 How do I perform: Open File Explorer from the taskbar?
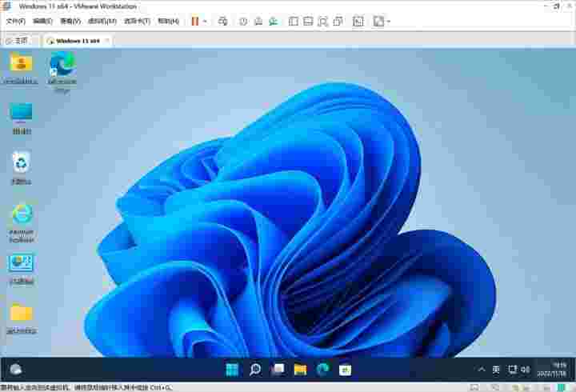point(300,369)
